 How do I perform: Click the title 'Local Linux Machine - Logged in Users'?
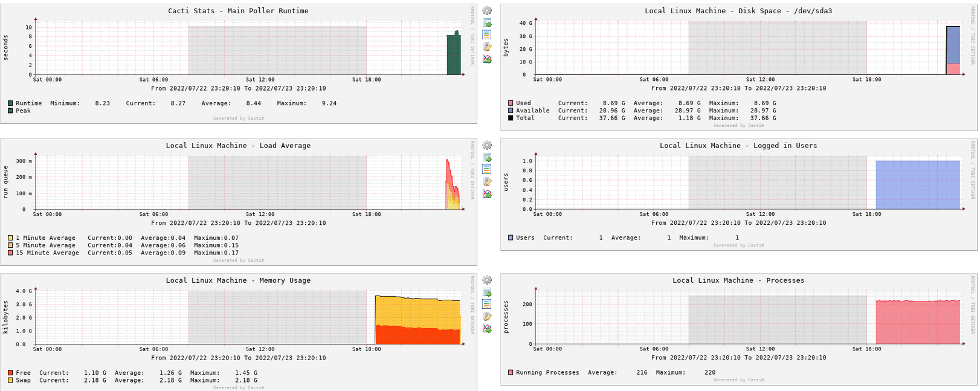click(x=738, y=146)
